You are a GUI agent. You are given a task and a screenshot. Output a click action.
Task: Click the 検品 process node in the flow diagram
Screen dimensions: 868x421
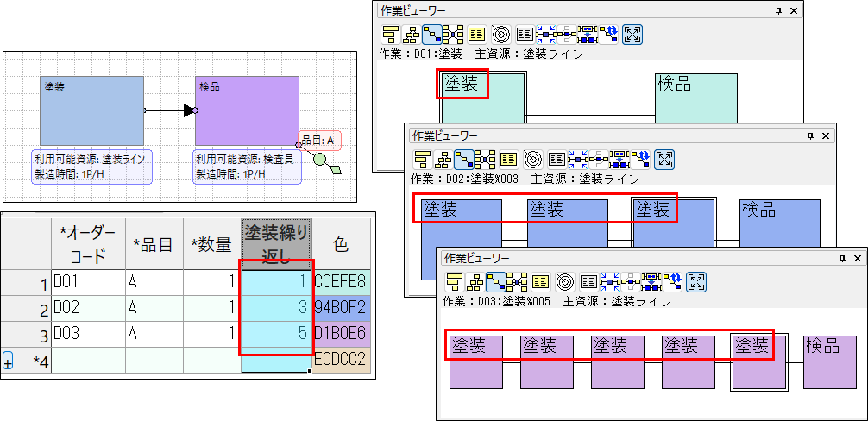coord(246,110)
